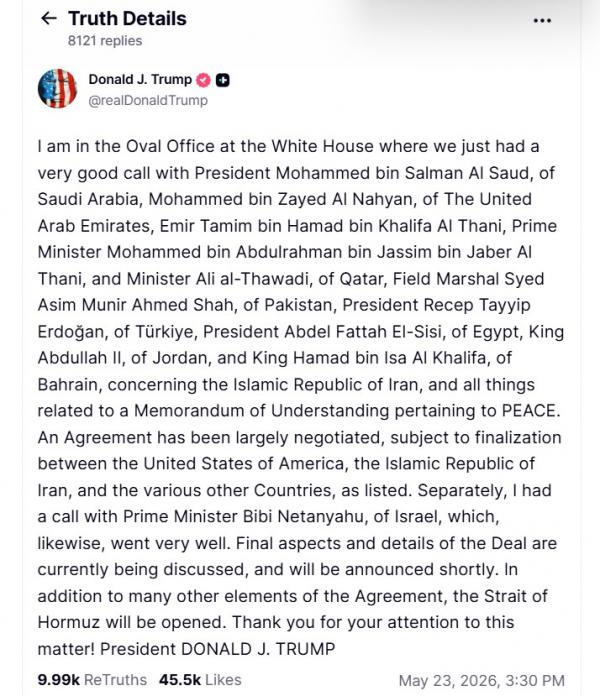Click the word PEACE in the post

click(x=529, y=411)
